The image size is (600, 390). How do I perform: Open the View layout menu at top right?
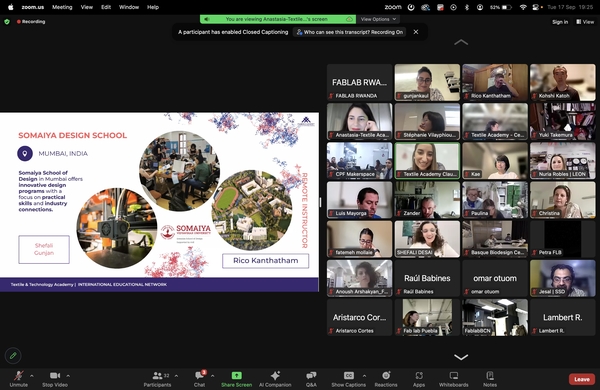tap(585, 22)
